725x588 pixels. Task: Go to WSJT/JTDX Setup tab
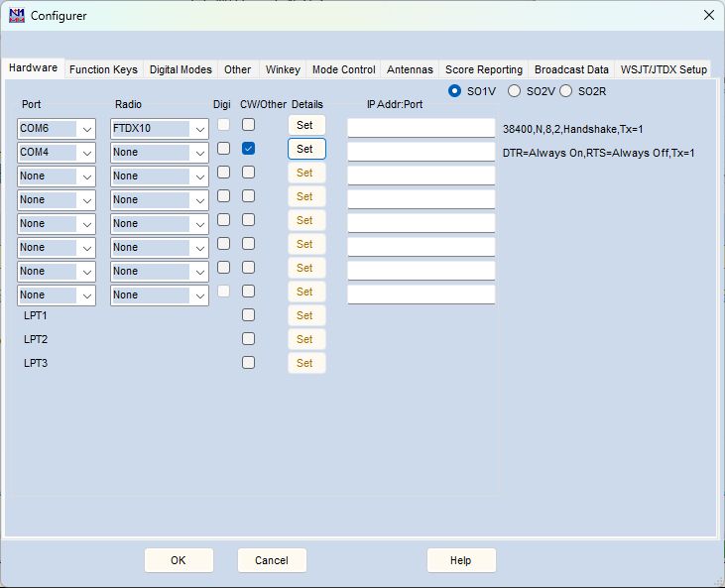[664, 69]
